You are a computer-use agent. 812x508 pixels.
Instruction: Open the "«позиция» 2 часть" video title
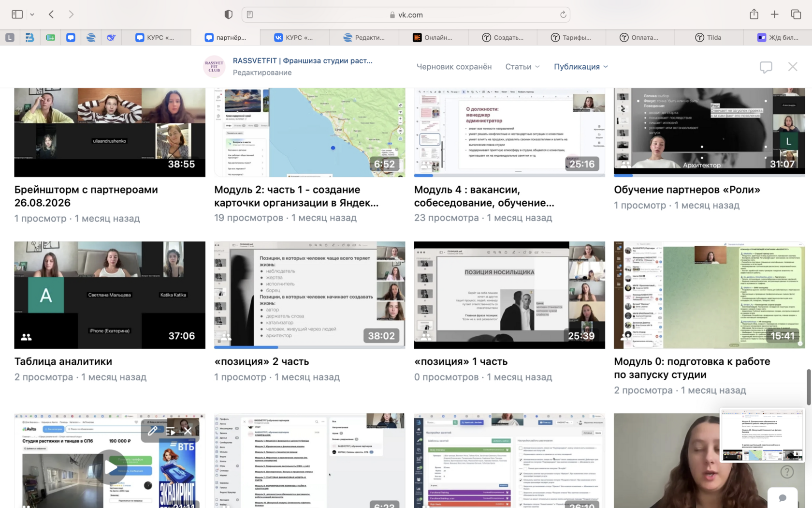click(261, 361)
